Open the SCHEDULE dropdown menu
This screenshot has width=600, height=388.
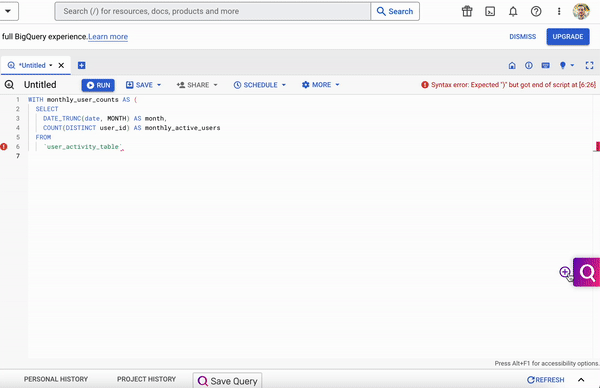(259, 85)
